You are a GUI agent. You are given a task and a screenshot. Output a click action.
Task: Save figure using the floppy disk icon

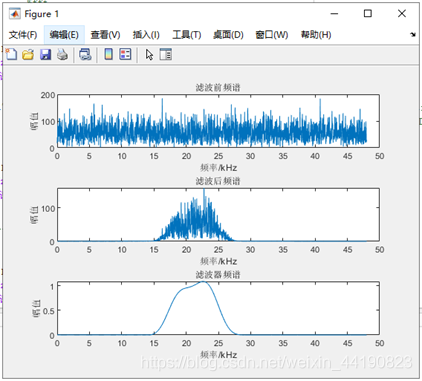(x=45, y=54)
